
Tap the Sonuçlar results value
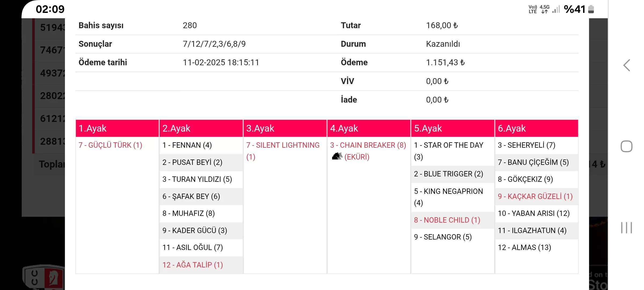214,44
